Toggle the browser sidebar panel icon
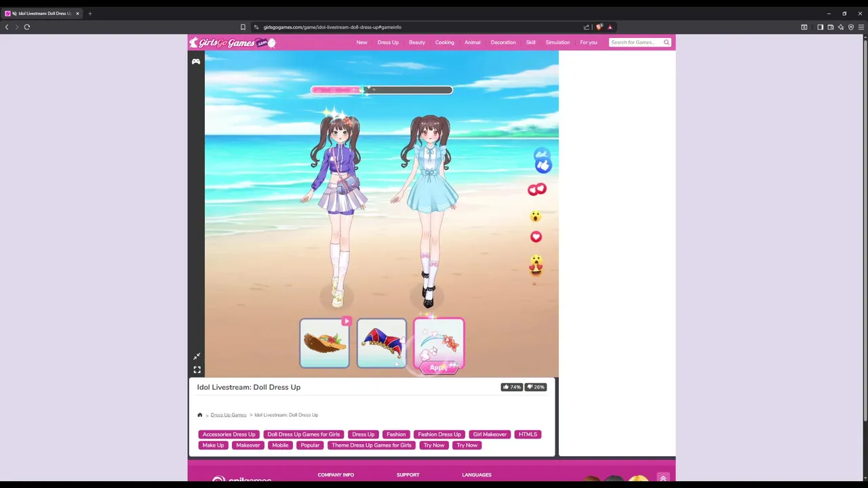This screenshot has height=488, width=868. pyautogui.click(x=820, y=27)
